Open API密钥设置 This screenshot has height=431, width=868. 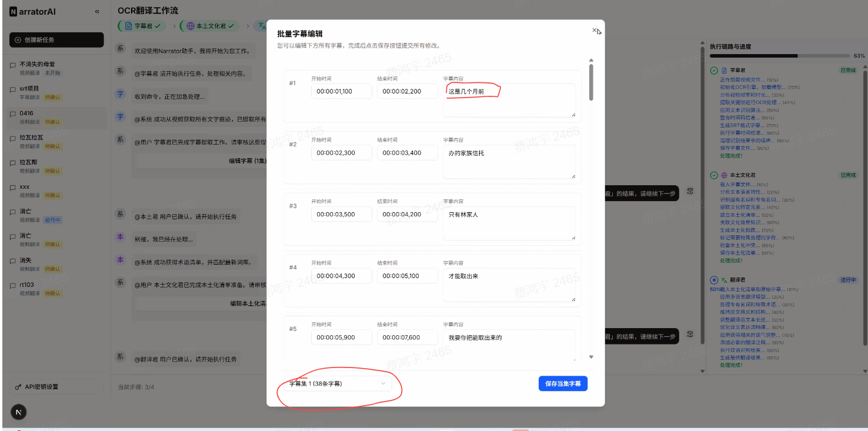click(56, 387)
